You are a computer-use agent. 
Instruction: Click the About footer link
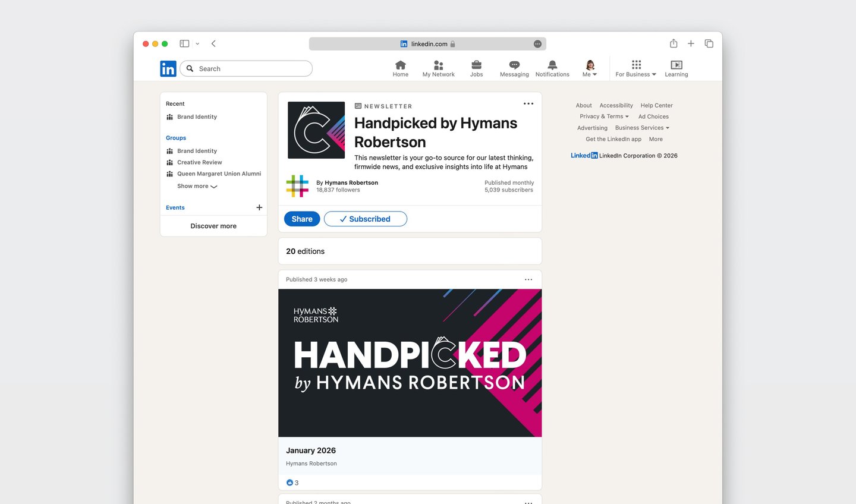584,105
